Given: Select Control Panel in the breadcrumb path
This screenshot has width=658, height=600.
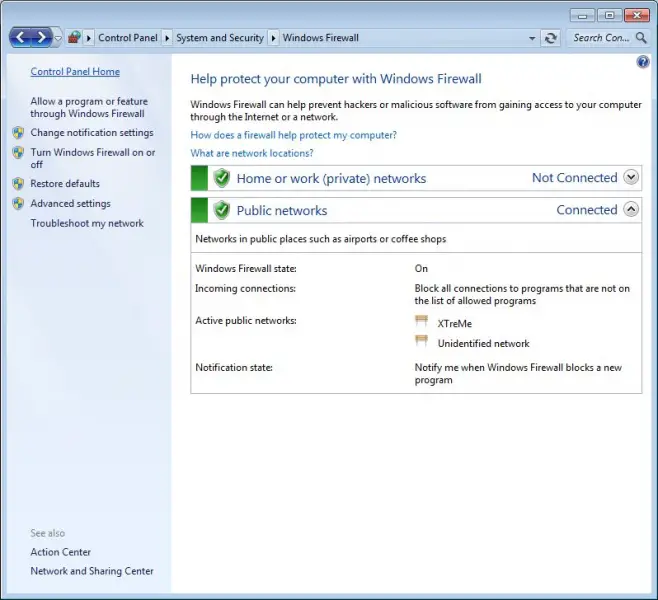Looking at the screenshot, I should pos(128,38).
